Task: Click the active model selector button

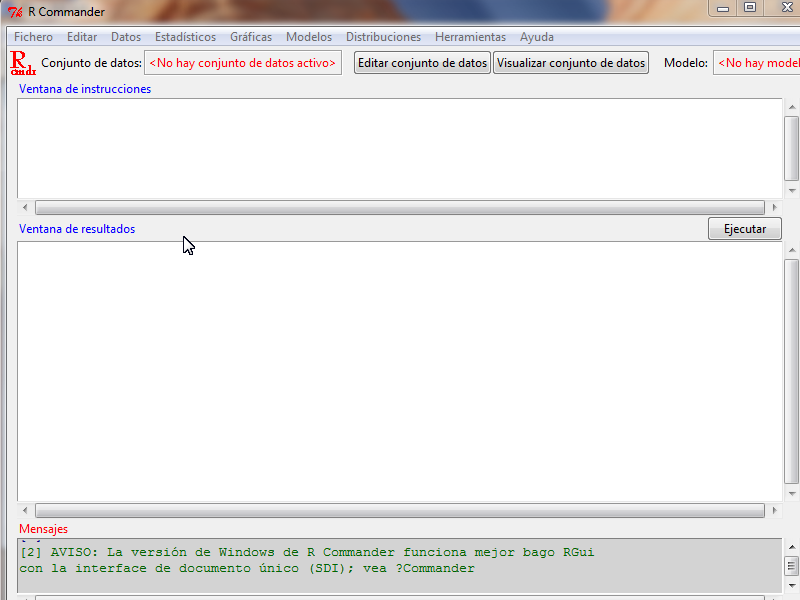Action: pyautogui.click(x=757, y=63)
